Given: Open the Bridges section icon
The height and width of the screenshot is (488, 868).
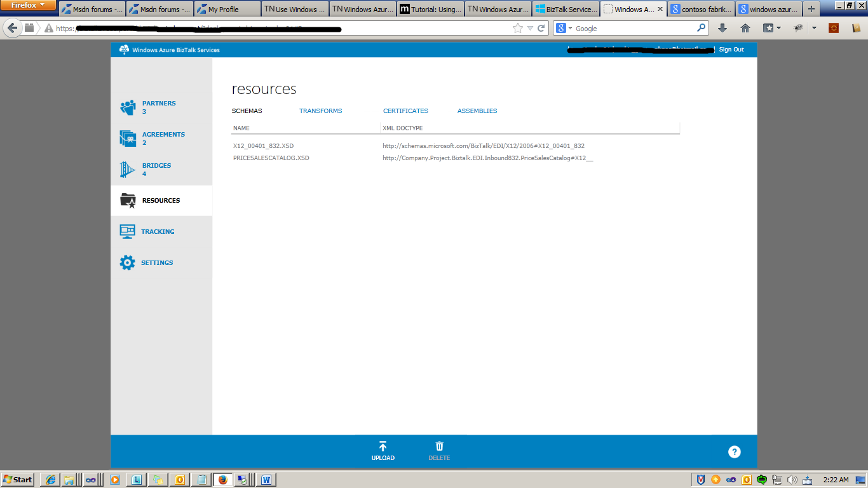Looking at the screenshot, I should pos(128,169).
